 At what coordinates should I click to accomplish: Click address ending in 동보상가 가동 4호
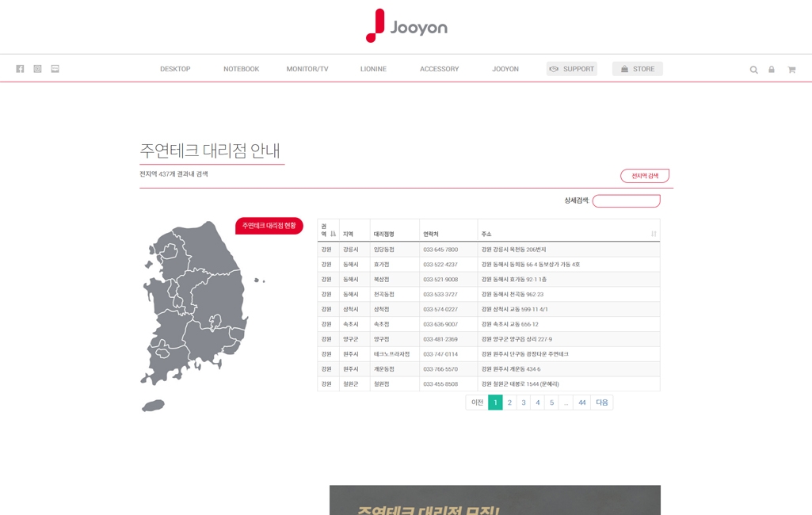530,265
